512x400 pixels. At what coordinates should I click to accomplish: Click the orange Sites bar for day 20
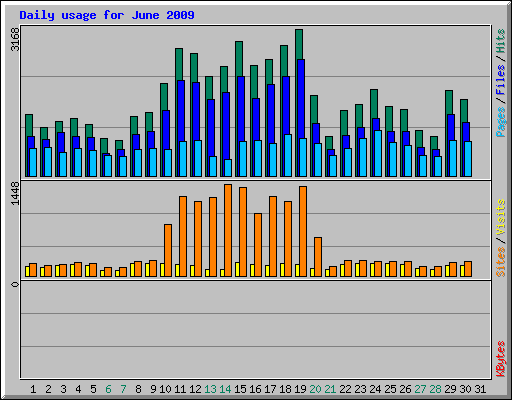point(318,257)
